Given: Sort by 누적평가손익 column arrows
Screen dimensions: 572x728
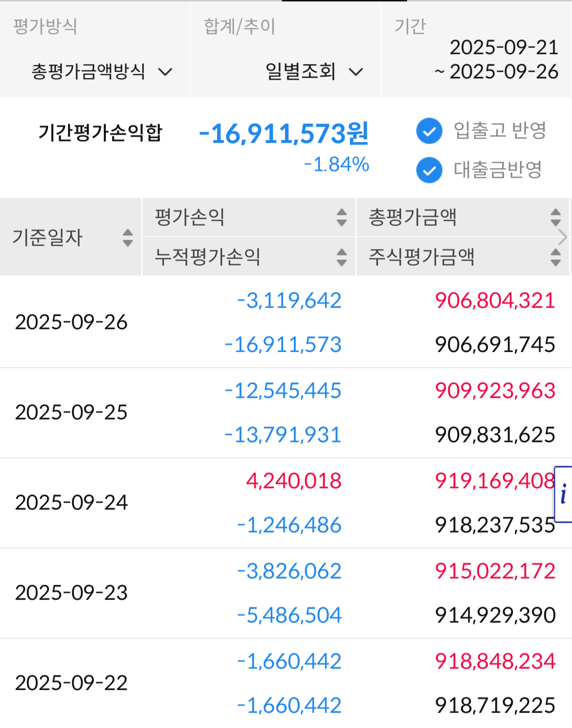Looking at the screenshot, I should coord(342,257).
